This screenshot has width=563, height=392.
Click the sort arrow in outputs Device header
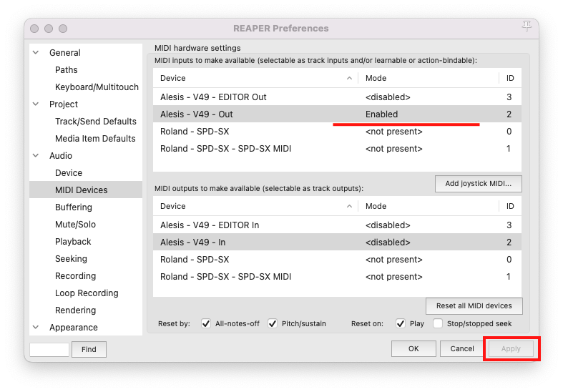pos(349,207)
